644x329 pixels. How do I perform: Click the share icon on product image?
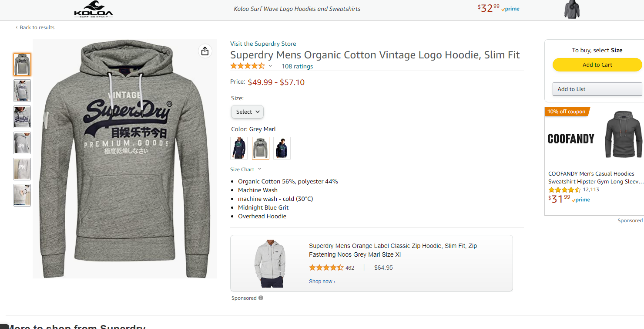coord(205,51)
